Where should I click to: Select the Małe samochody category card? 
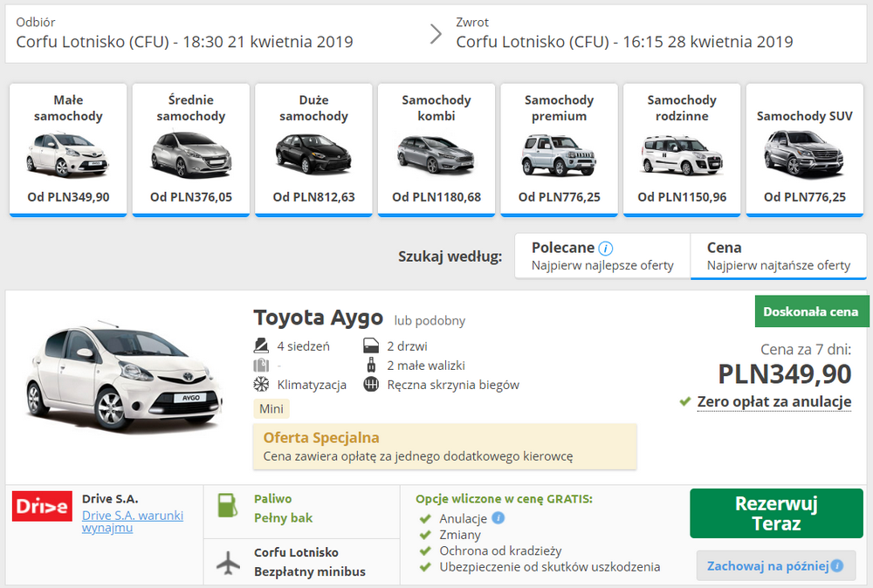68,150
